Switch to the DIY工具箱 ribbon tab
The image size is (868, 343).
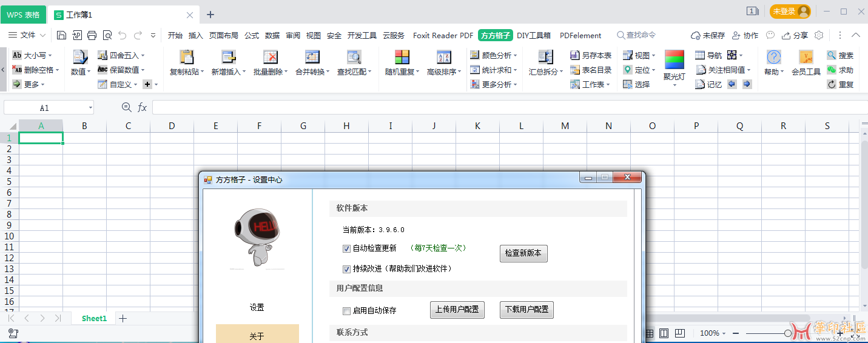[534, 35]
